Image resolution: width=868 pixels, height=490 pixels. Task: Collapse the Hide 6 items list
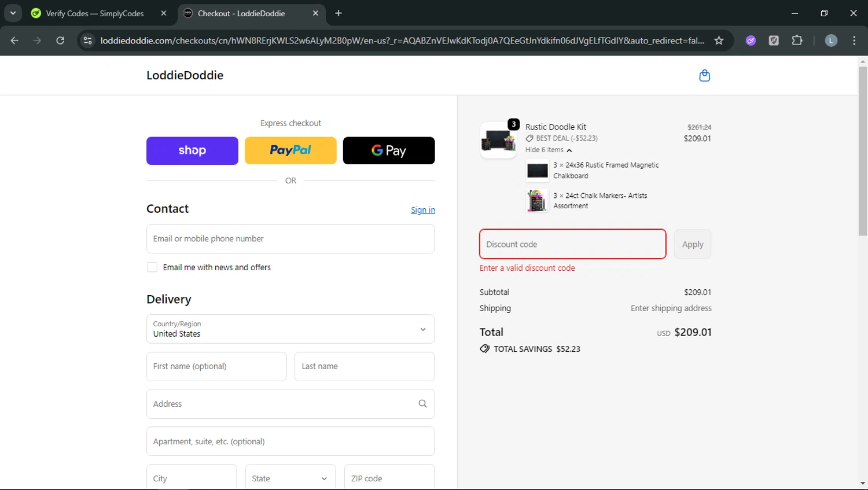coord(549,150)
